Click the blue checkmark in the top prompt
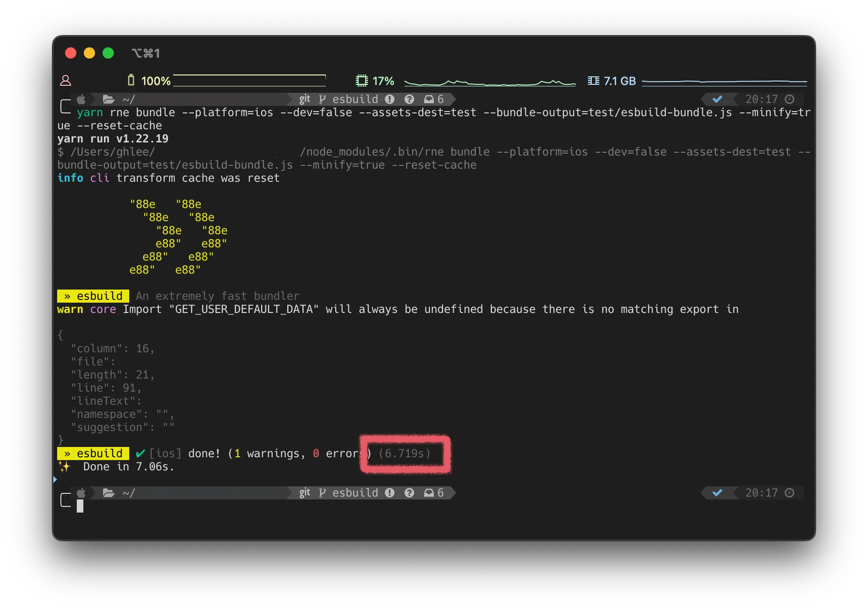The width and height of the screenshot is (868, 610). click(717, 99)
